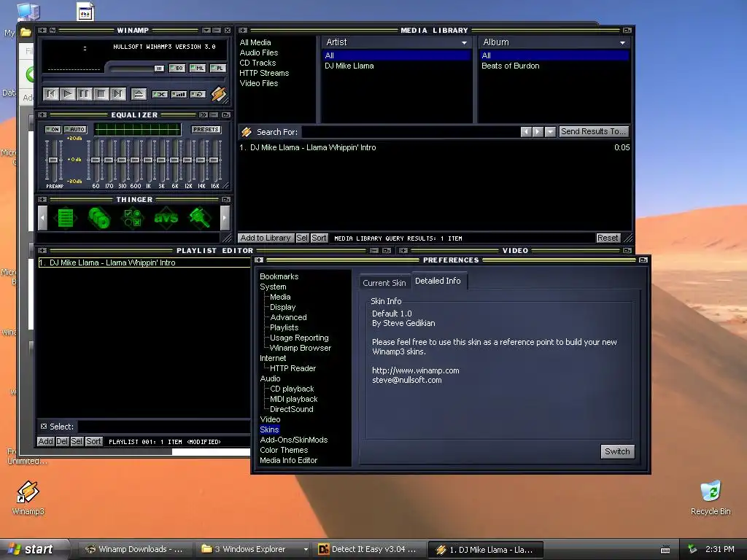Image resolution: width=747 pixels, height=560 pixels.
Task: Open the media library discs icon in Thinger
Action: point(99,218)
